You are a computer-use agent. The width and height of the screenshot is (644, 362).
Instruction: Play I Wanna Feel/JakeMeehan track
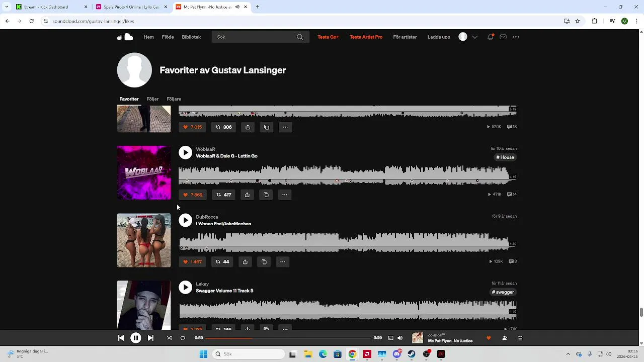[185, 220]
